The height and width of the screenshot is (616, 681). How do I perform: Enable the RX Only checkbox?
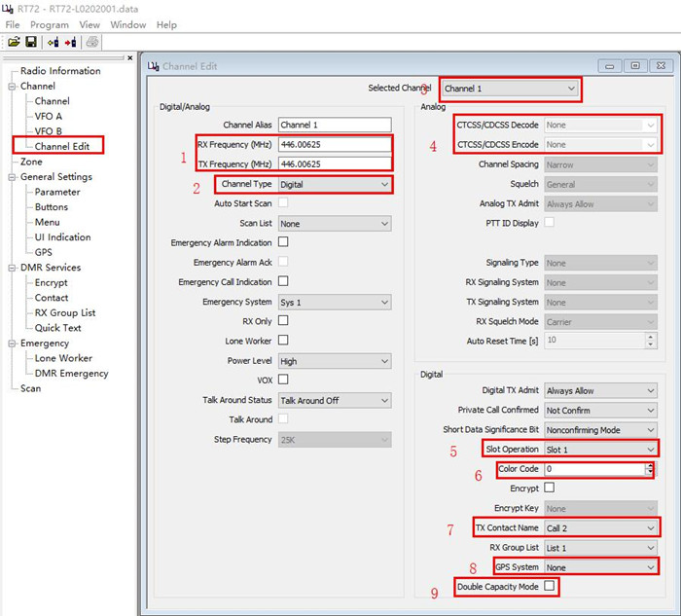pyautogui.click(x=283, y=321)
